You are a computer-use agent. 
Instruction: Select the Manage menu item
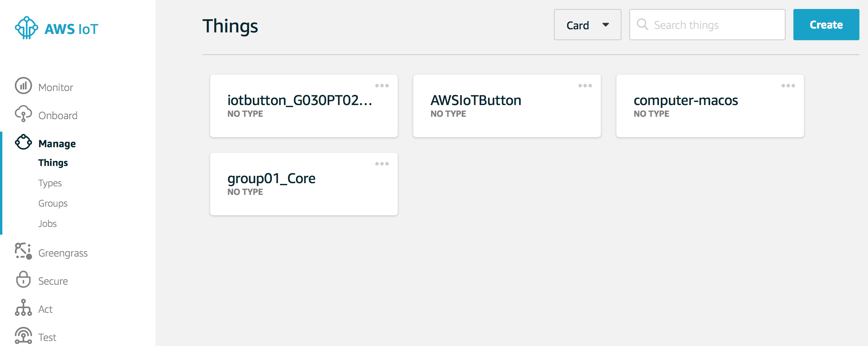[57, 144]
